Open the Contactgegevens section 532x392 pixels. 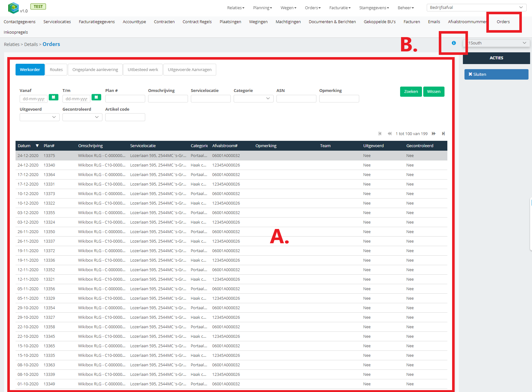(x=20, y=22)
